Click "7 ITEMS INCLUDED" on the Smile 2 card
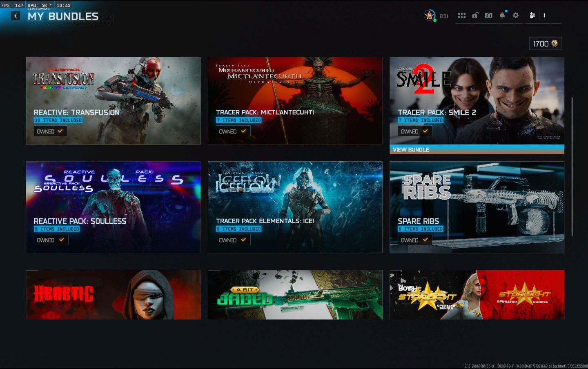This screenshot has width=588, height=369. coord(421,120)
